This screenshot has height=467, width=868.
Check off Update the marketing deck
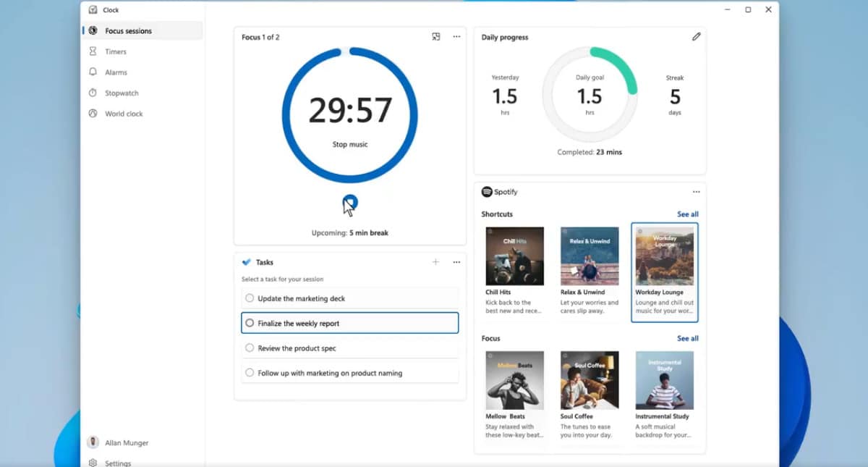[250, 298]
